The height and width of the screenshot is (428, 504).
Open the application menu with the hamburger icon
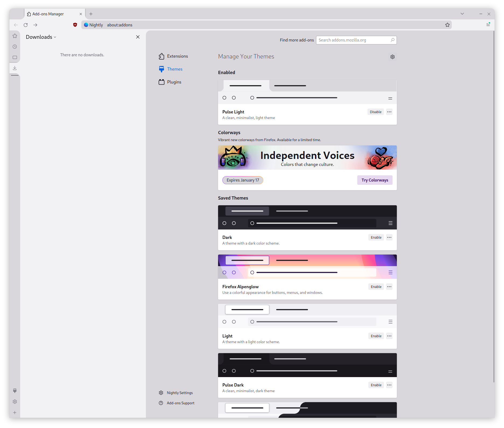click(x=488, y=25)
